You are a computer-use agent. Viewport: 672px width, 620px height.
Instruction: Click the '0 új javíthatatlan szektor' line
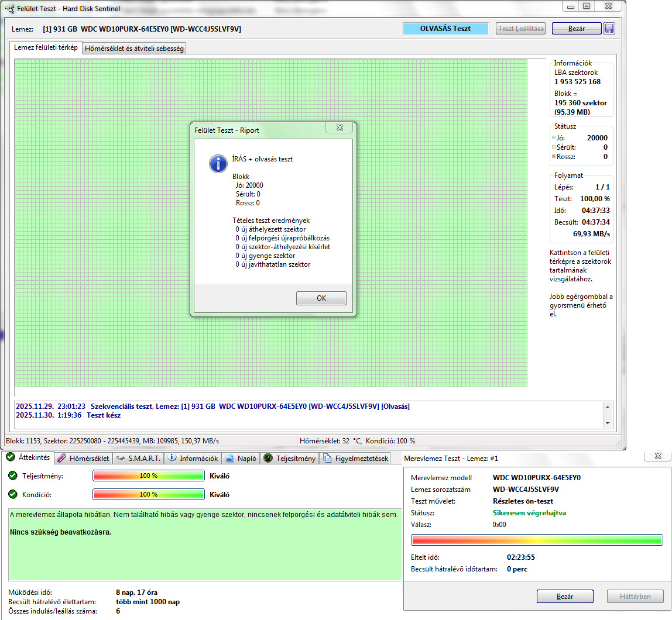click(x=273, y=264)
